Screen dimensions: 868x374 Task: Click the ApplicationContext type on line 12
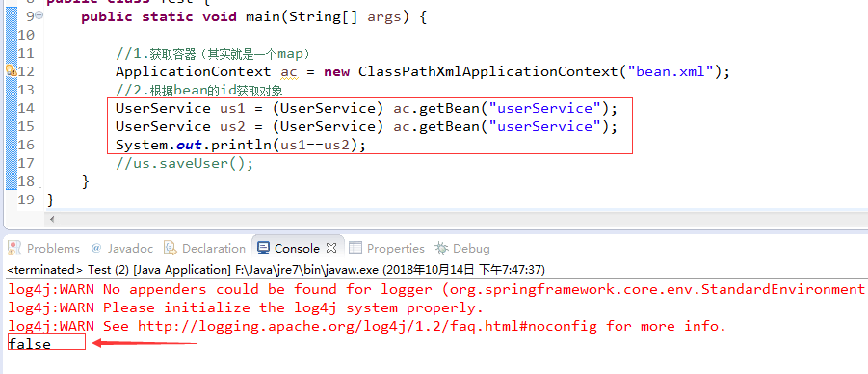(x=194, y=71)
